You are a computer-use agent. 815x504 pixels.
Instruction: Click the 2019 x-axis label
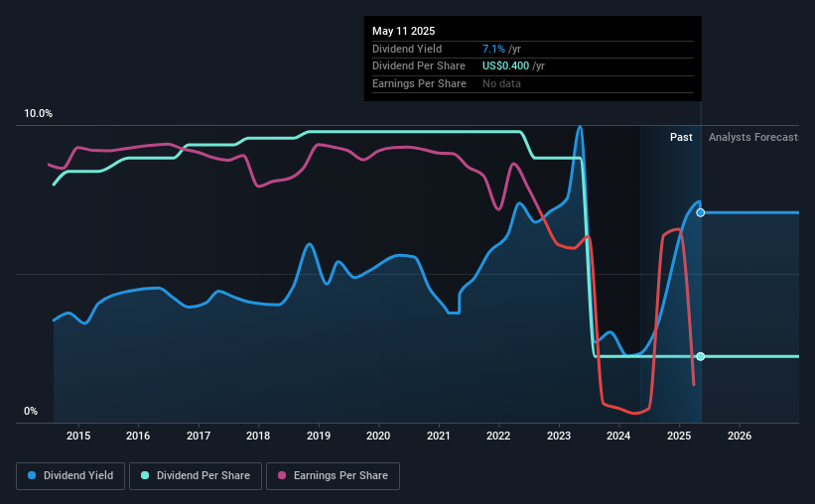click(319, 436)
